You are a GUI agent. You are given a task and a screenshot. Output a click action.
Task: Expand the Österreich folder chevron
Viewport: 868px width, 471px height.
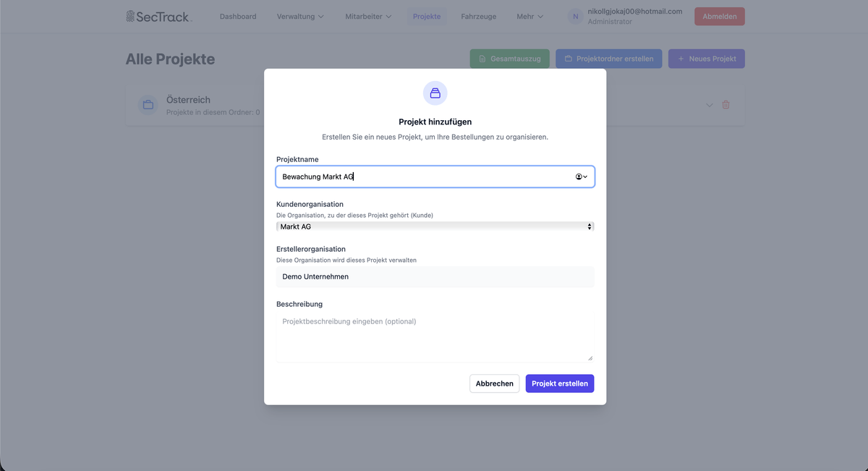710,105
